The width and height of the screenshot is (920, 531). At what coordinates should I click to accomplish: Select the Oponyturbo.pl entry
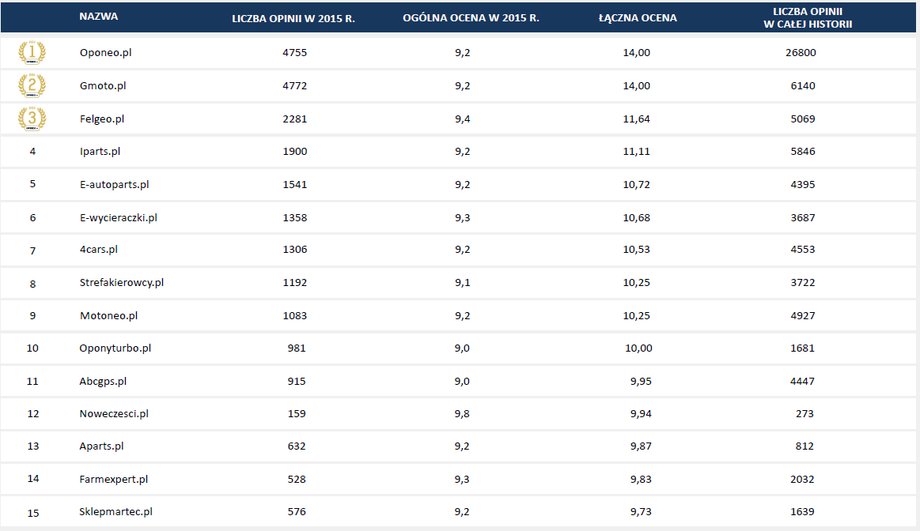[115, 348]
